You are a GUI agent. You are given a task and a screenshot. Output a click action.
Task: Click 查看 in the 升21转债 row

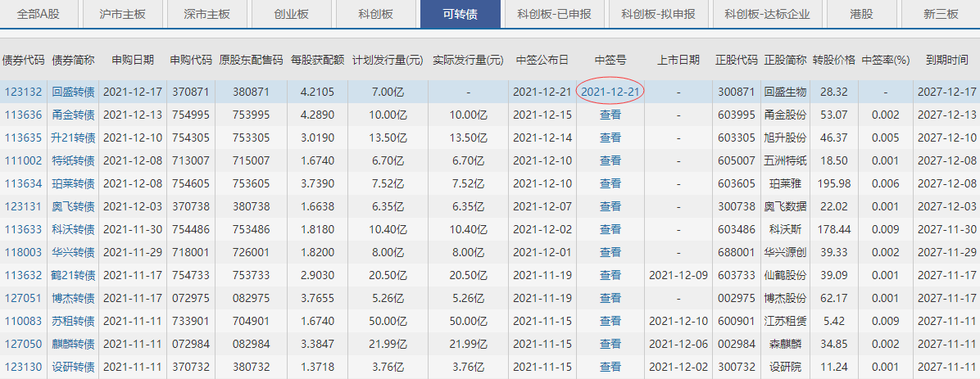pyautogui.click(x=610, y=138)
